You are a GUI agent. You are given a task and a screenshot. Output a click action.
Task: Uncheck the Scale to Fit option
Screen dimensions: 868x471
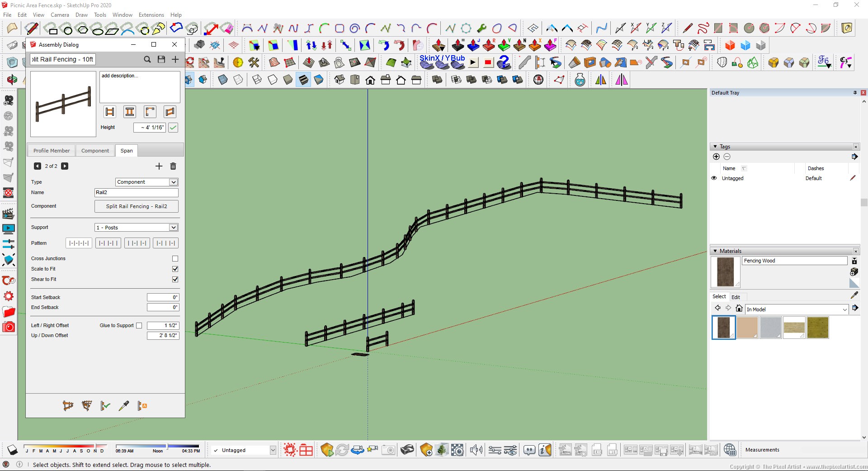(x=175, y=269)
